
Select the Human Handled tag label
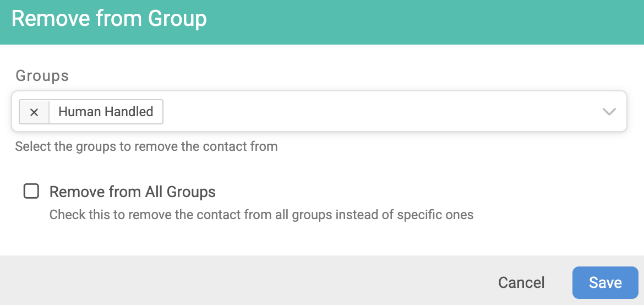pos(106,112)
